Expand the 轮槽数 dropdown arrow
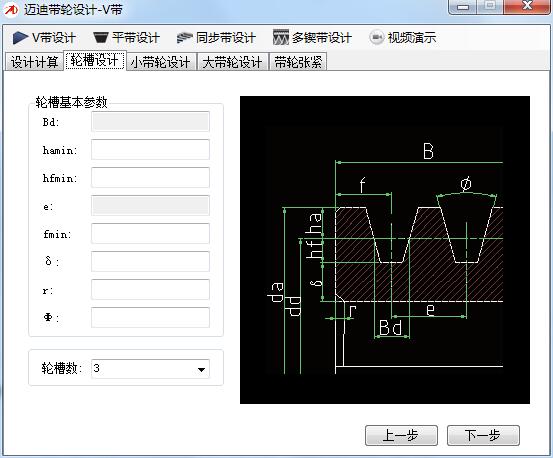Image resolution: width=553 pixels, height=458 pixels. 201,370
